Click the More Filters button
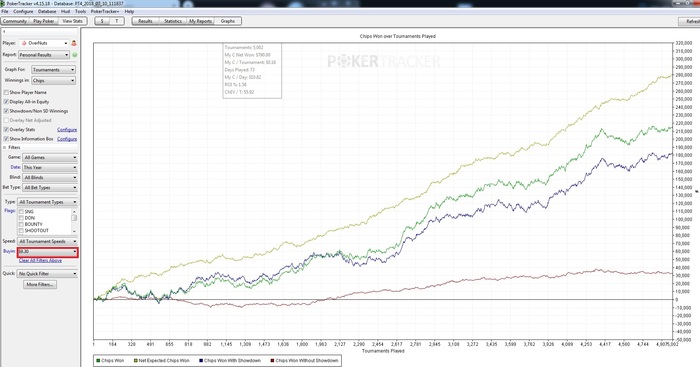Image resolution: width=700 pixels, height=367 pixels. pos(40,284)
